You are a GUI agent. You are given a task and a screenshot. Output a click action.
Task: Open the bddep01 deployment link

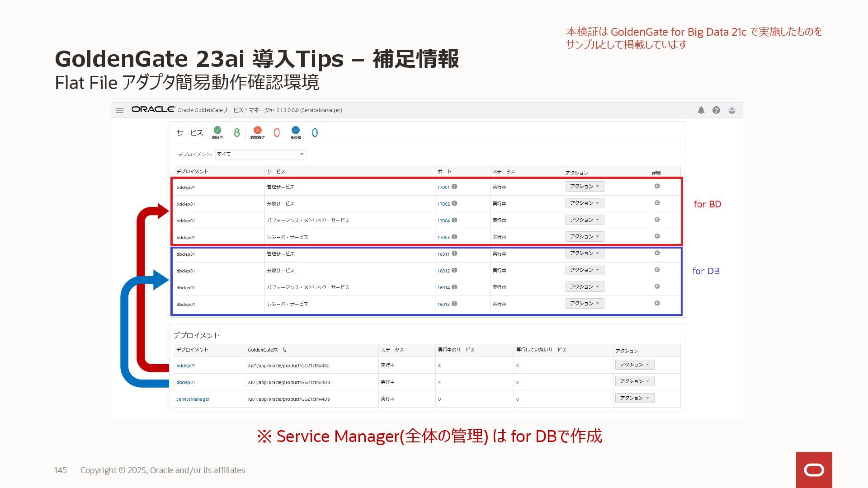click(185, 366)
